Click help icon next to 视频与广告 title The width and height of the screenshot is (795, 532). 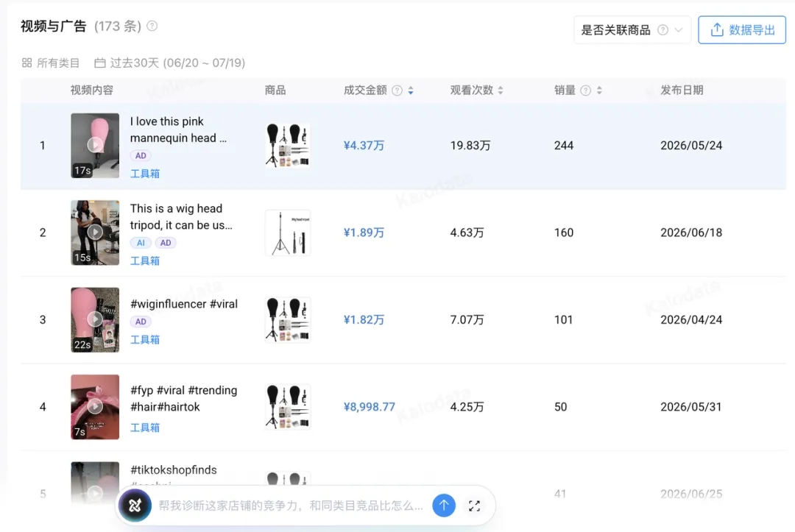pos(152,26)
